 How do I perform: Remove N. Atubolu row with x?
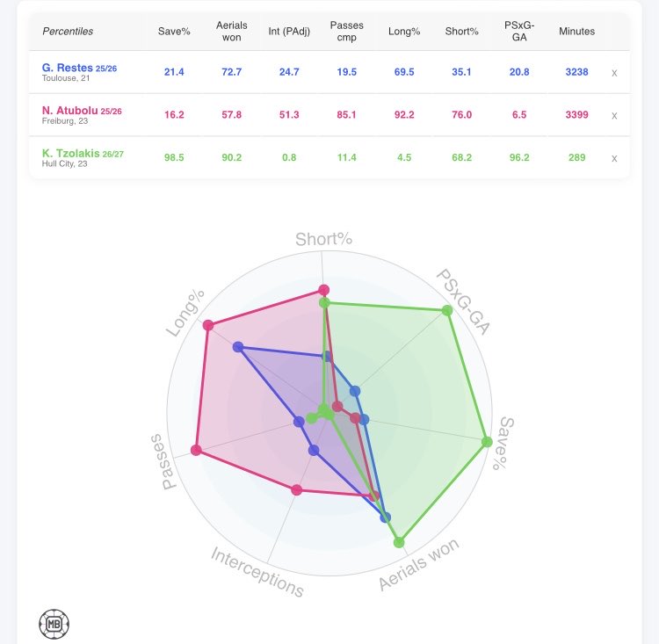pos(614,116)
